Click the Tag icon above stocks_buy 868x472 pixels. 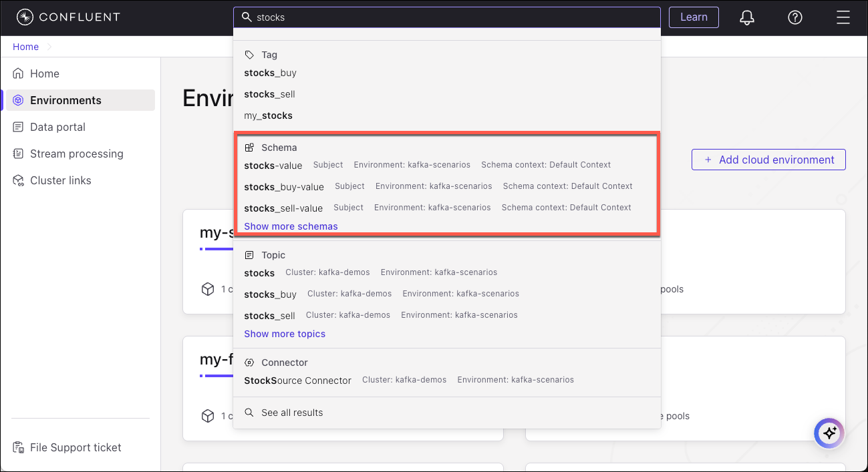point(249,54)
